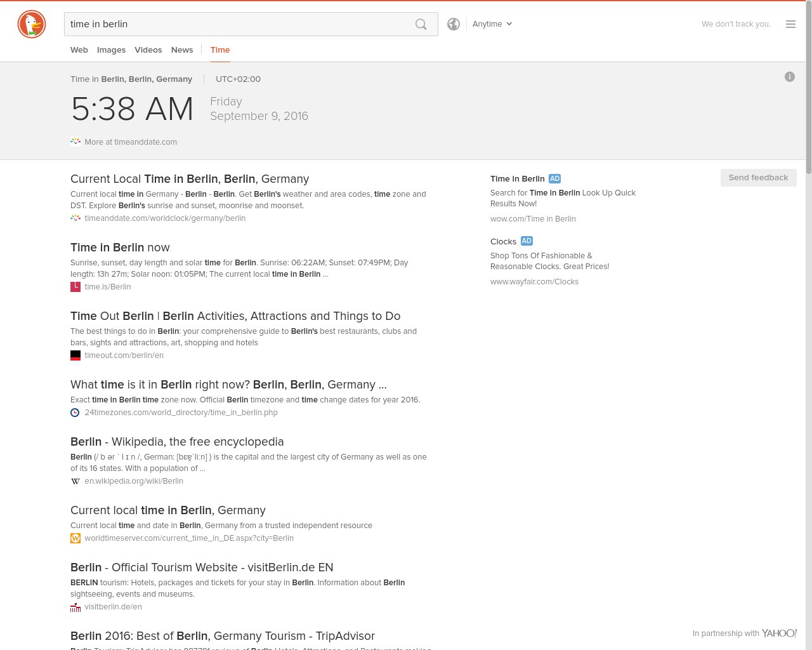Click the 'time in berlin' search field
The height and width of the screenshot is (650, 812).
point(235,24)
